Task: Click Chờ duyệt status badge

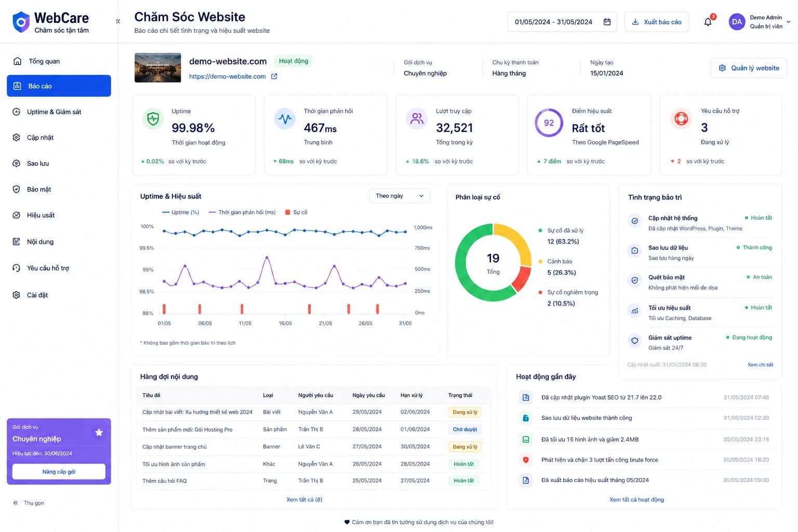Action: (x=464, y=429)
